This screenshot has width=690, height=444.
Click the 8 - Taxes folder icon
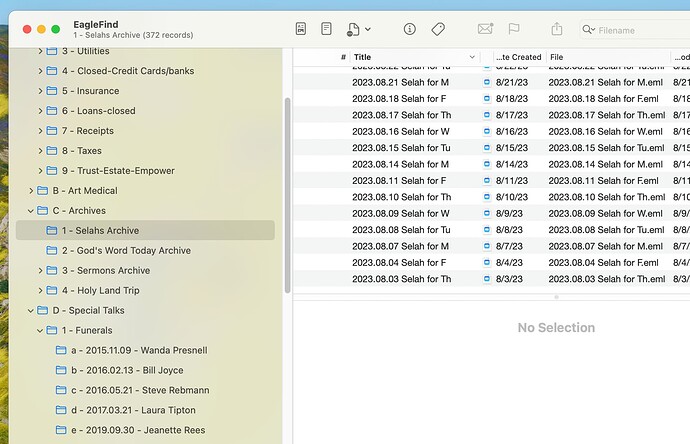click(x=52, y=151)
